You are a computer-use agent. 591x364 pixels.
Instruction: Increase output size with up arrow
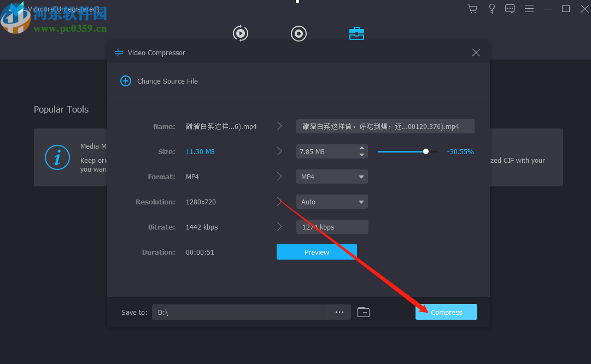coord(362,148)
